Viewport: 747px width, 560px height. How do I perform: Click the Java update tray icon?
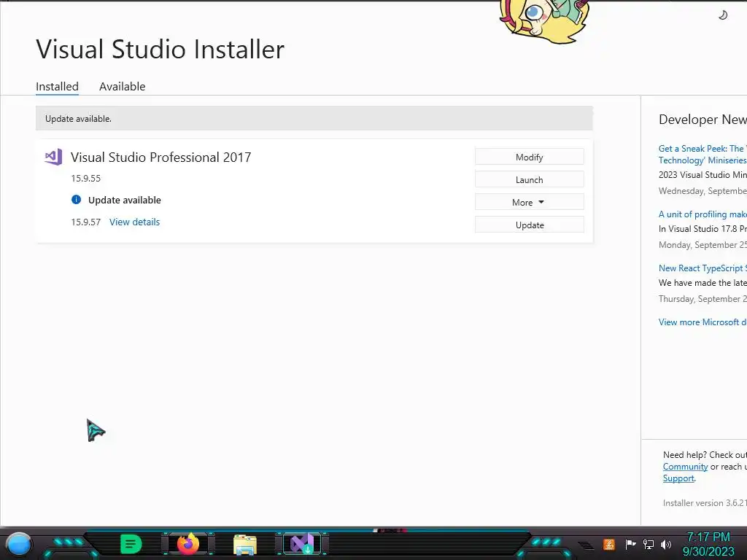click(609, 544)
